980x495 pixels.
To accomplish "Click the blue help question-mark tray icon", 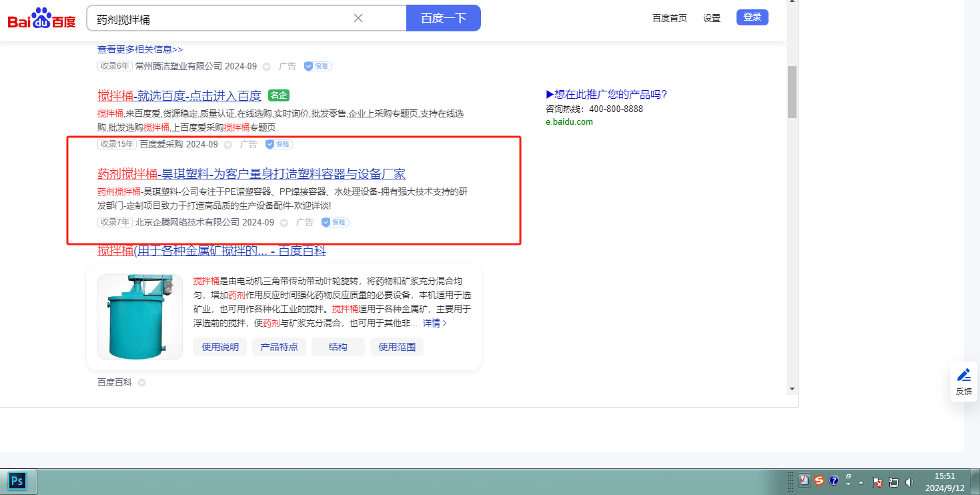I will 833,480.
